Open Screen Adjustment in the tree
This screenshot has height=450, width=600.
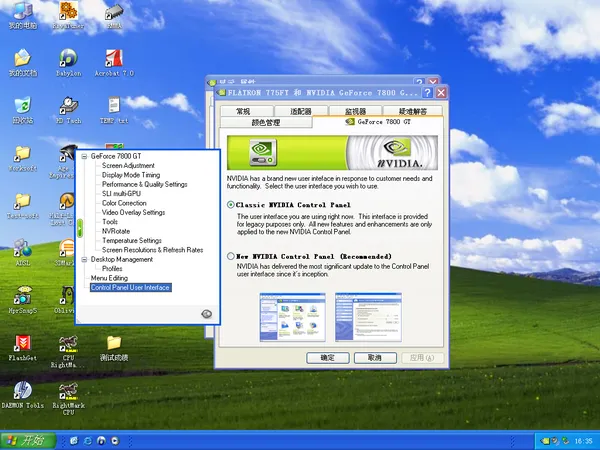[x=128, y=166]
